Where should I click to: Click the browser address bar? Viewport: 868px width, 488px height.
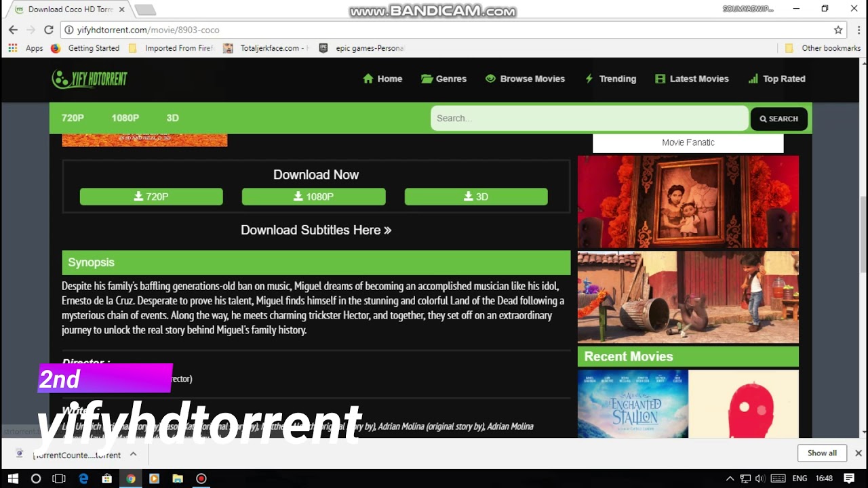point(448,30)
